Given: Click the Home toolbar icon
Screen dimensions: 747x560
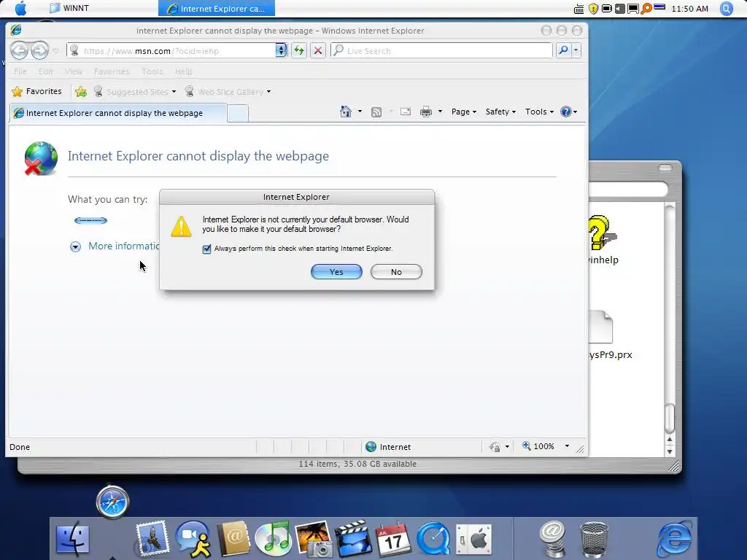Looking at the screenshot, I should [x=346, y=112].
